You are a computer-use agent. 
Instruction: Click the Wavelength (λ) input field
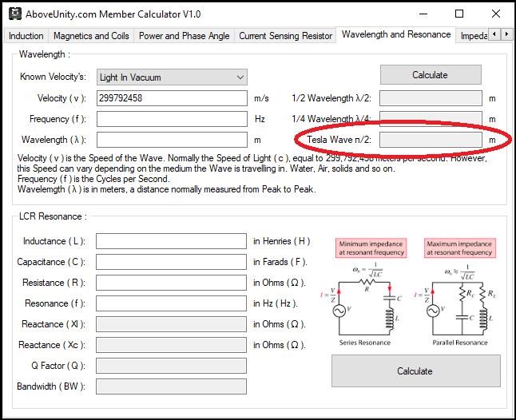(x=172, y=140)
